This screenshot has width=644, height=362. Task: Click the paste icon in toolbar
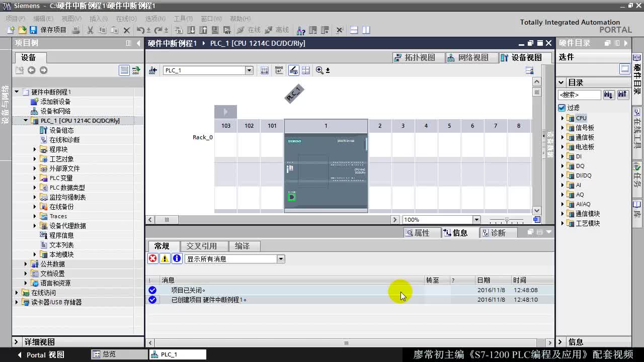click(x=114, y=30)
